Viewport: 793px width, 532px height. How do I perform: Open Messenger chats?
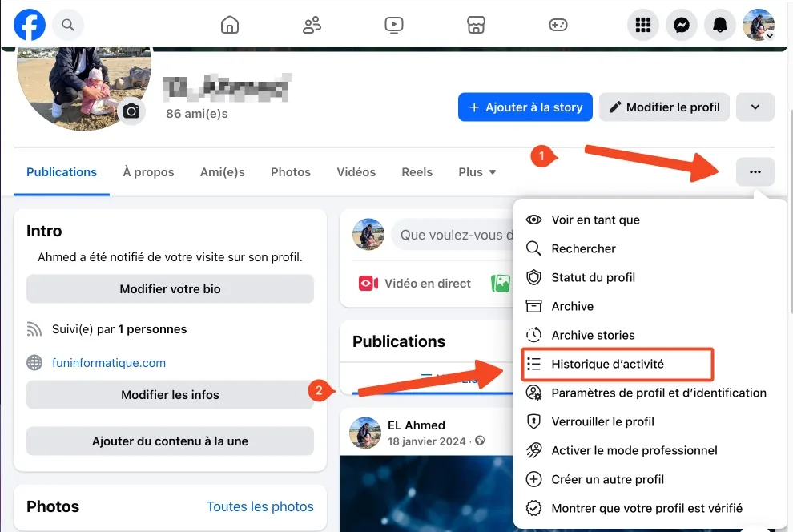681,25
